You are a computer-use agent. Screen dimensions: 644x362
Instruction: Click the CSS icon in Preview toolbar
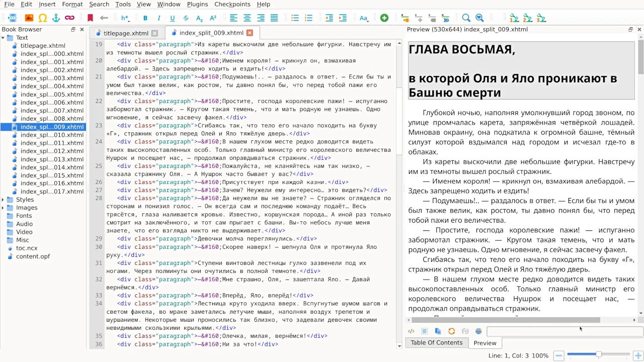[x=465, y=331]
